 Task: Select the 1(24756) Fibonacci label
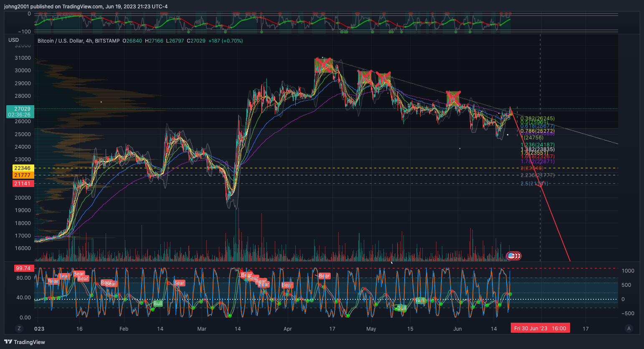click(x=533, y=138)
